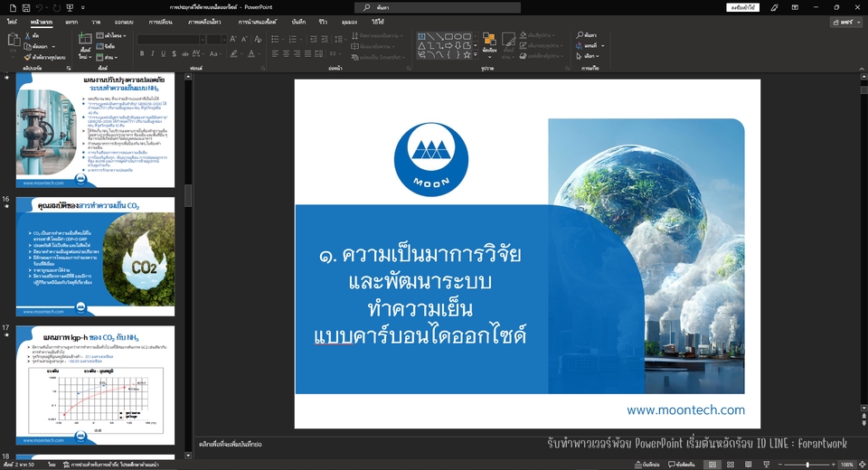868x470 pixels.
Task: Select the Text Box shape in gallery
Action: 422,36
